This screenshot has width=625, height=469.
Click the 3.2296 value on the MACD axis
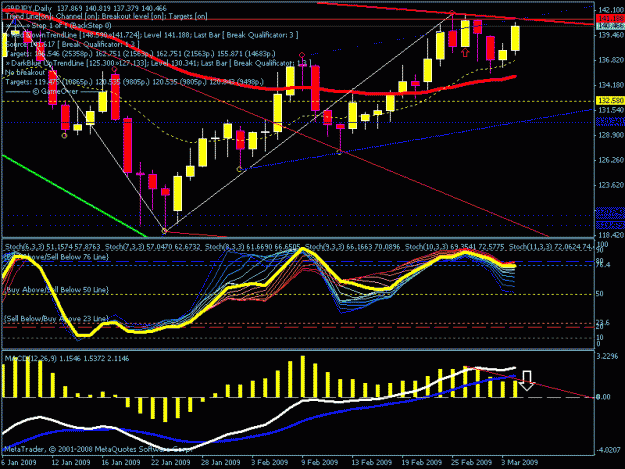608,356
